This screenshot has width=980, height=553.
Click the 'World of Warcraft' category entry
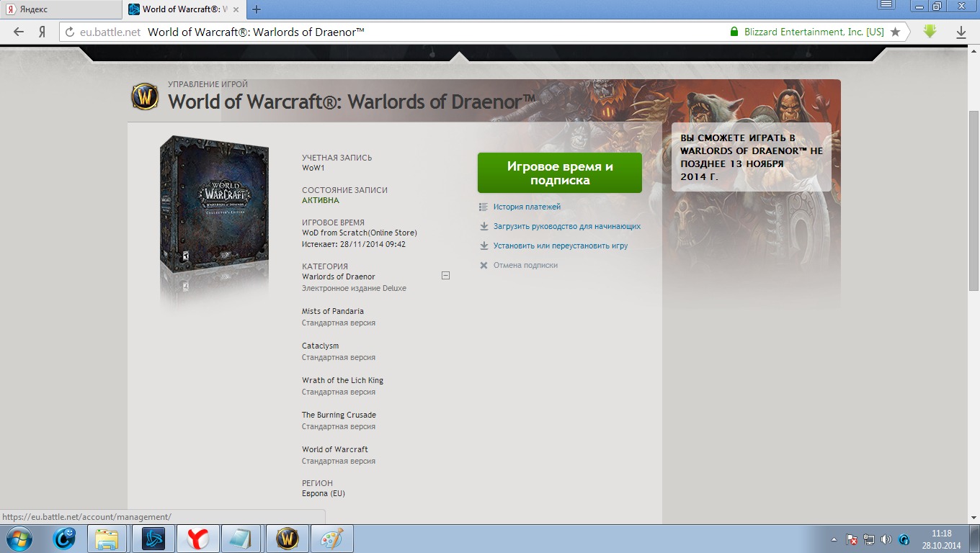pyautogui.click(x=335, y=449)
